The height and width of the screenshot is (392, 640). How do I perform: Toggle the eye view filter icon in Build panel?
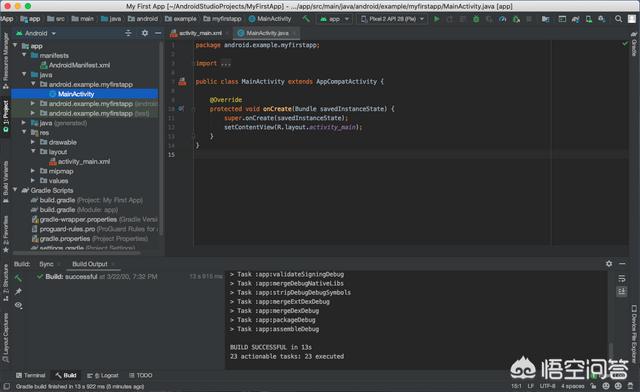(18, 305)
